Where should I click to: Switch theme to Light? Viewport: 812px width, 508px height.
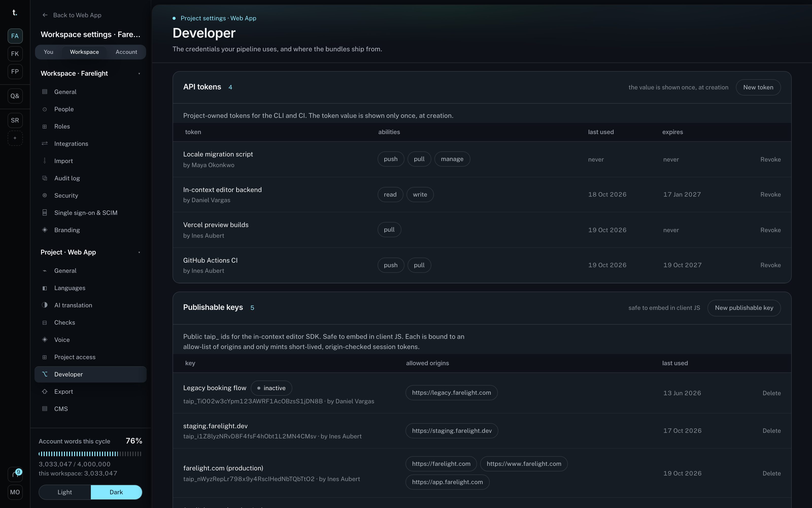65,492
